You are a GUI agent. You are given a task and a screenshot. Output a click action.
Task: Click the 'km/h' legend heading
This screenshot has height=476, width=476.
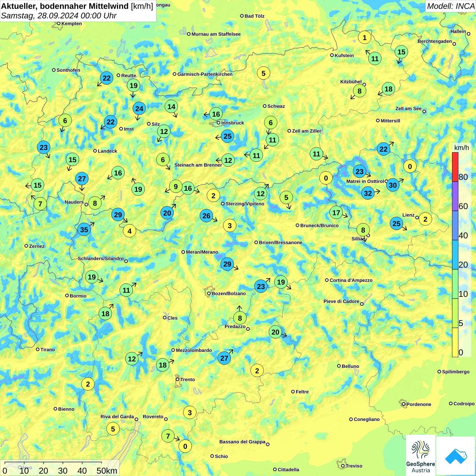pyautogui.click(x=461, y=148)
